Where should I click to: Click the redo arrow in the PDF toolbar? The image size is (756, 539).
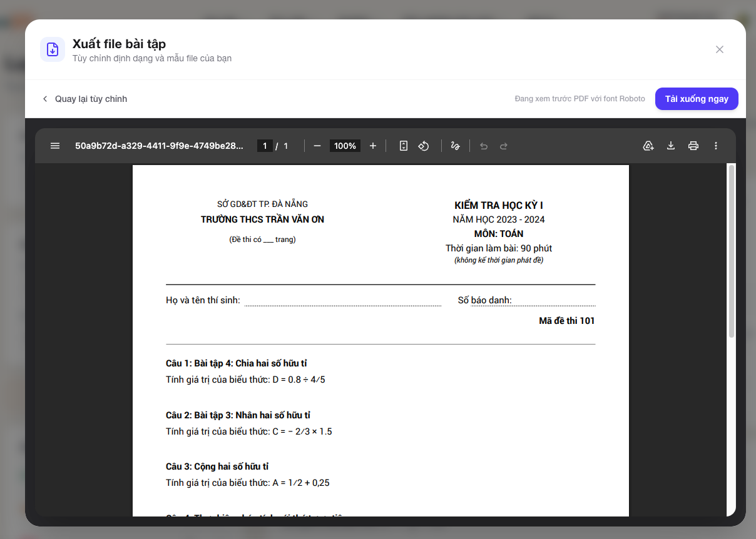503,146
